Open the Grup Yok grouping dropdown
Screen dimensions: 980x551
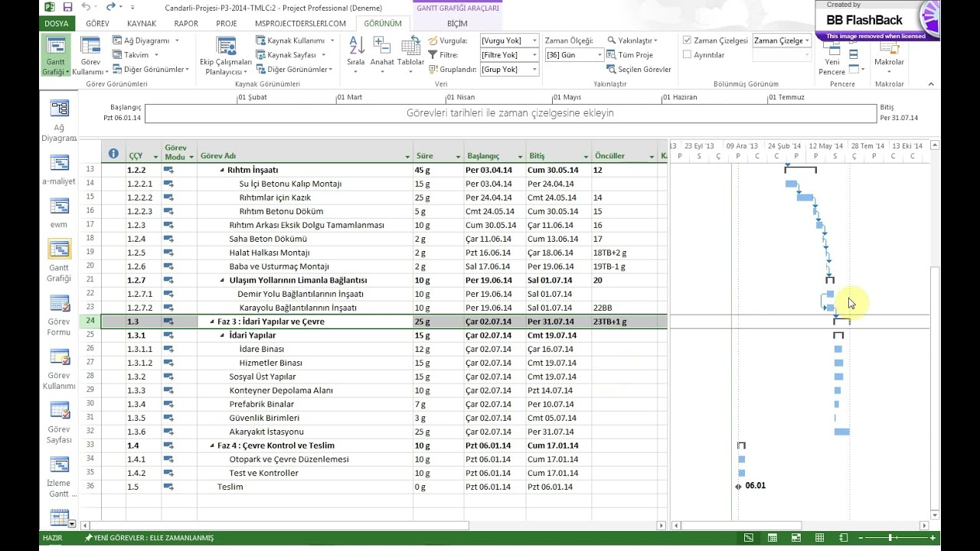click(534, 70)
